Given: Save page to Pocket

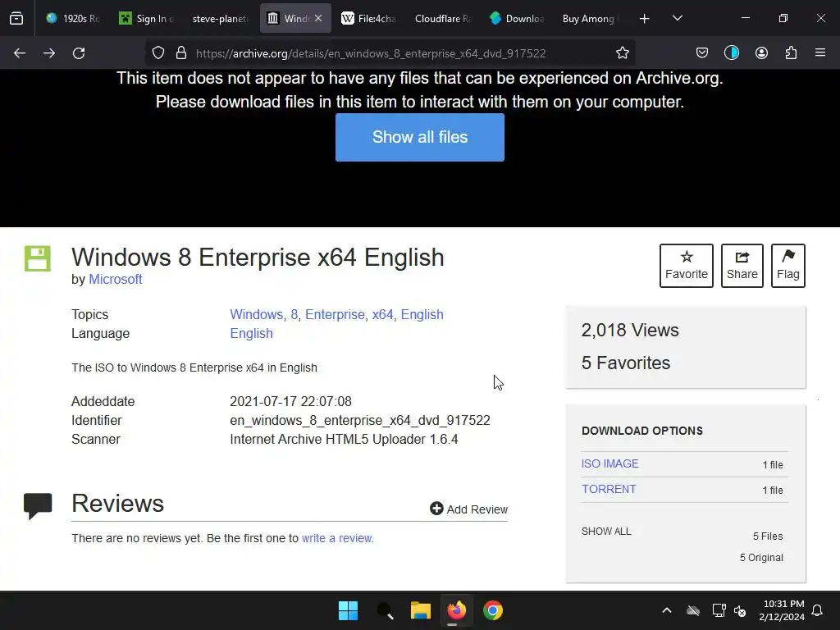Looking at the screenshot, I should pyautogui.click(x=702, y=52).
